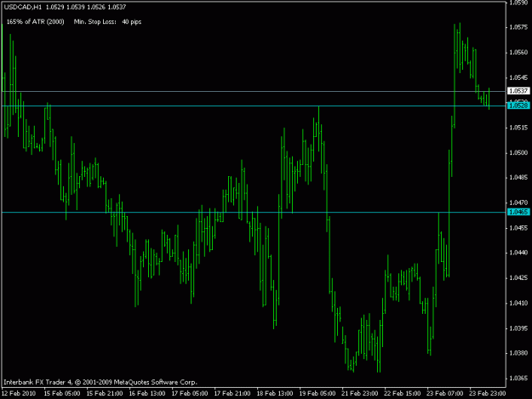Click the '15 Feb 21:00' time axis label
Image resolution: width=532 pixels, height=399 pixels.
click(105, 393)
